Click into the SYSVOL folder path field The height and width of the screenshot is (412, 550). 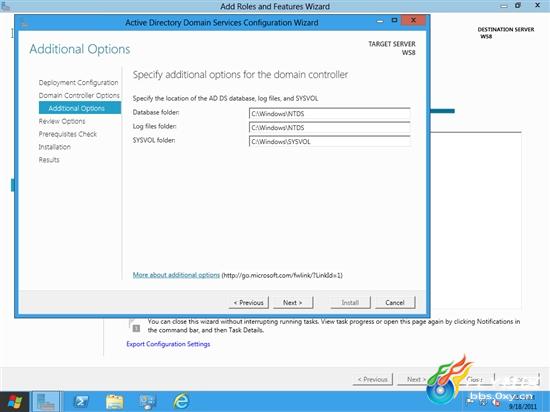330,142
